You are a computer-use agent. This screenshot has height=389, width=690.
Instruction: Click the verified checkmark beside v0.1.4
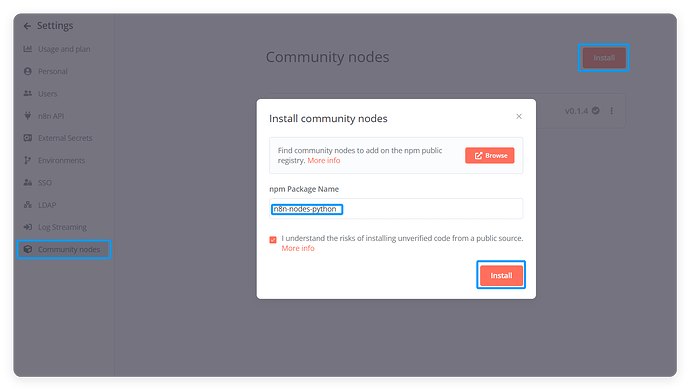595,110
